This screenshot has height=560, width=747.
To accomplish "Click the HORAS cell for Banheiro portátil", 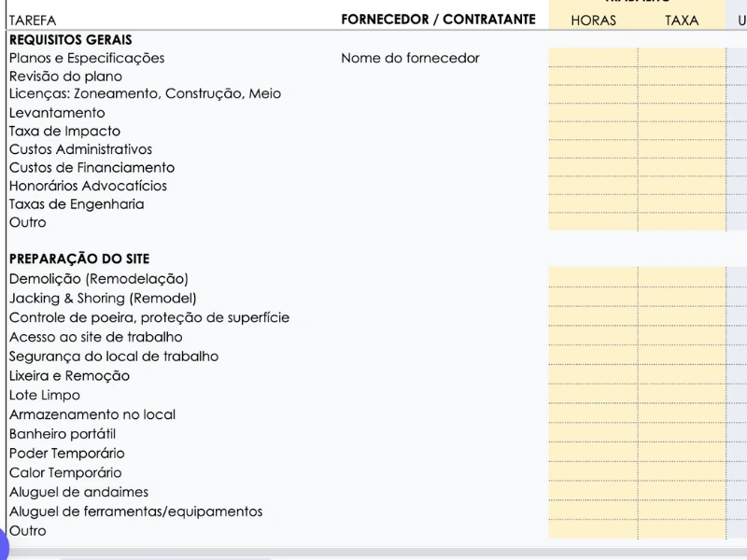I will point(593,434).
